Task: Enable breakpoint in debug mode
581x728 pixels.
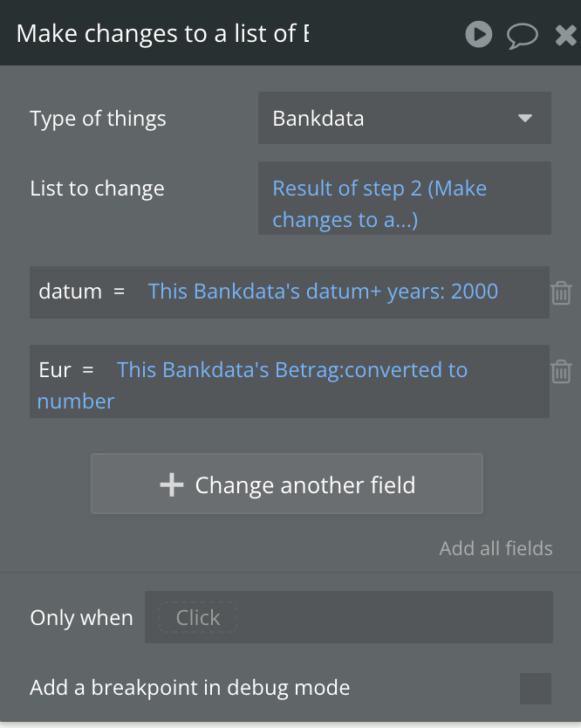Action: (535, 689)
